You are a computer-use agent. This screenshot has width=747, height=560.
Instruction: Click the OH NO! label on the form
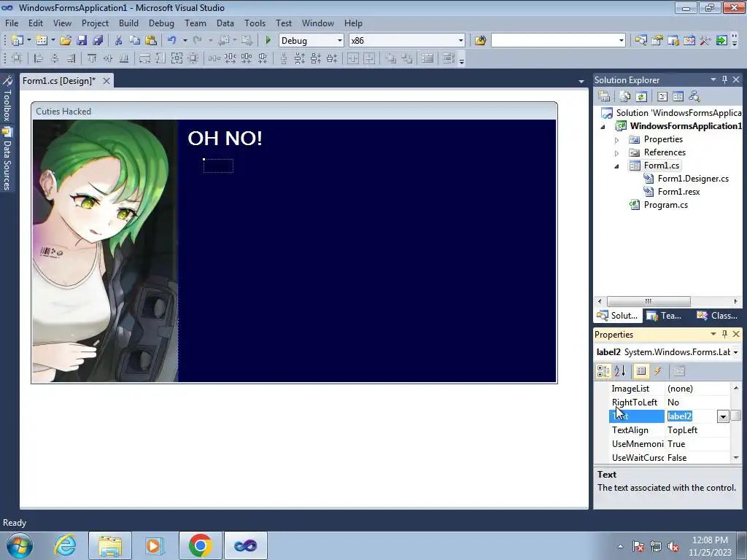point(225,139)
